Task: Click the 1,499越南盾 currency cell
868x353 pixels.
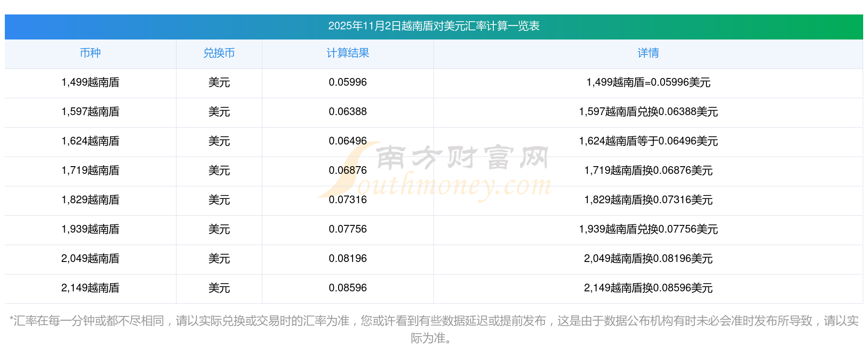Action: [x=90, y=82]
